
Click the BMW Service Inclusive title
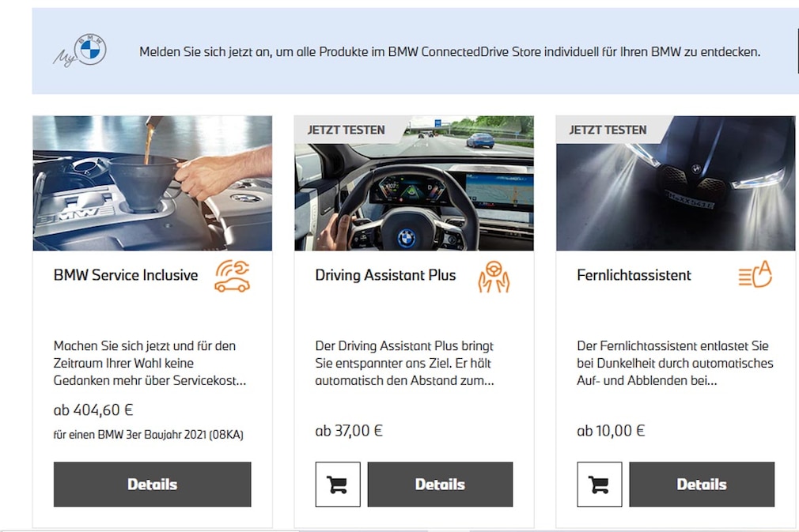pos(126,275)
